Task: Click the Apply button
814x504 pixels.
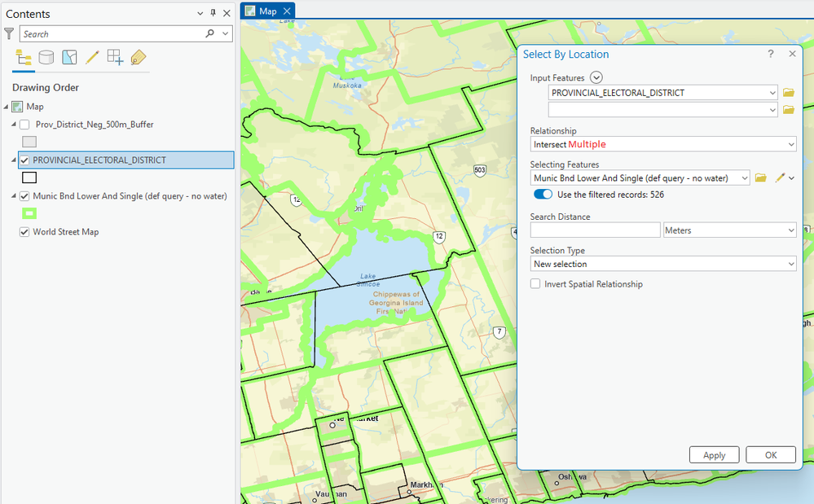Action: point(715,455)
